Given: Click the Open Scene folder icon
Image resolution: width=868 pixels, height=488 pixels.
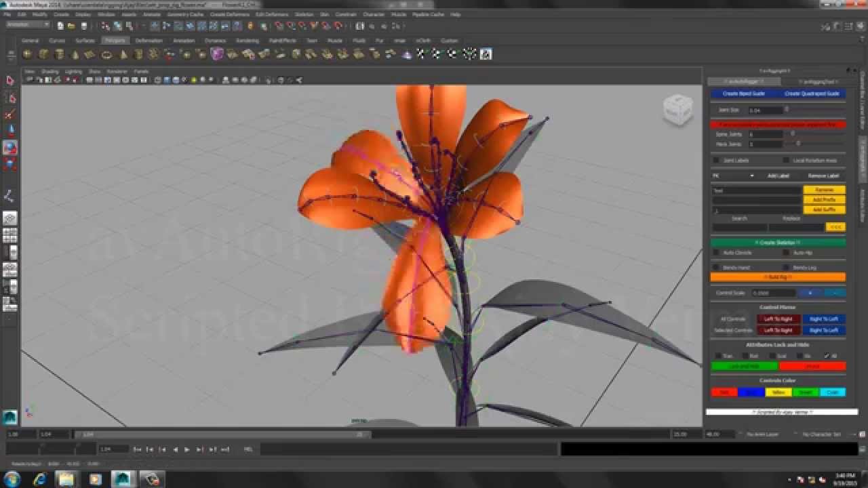Looking at the screenshot, I should click(72, 26).
